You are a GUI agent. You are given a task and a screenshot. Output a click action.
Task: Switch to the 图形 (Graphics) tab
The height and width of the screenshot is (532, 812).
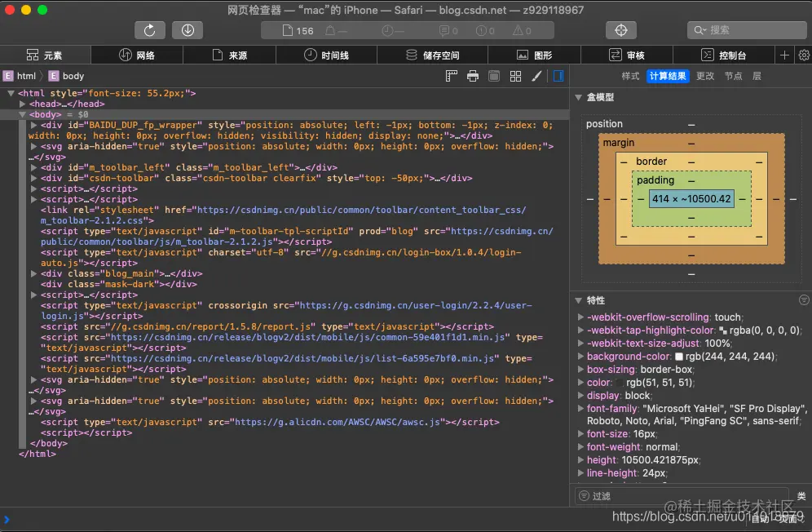coord(535,55)
